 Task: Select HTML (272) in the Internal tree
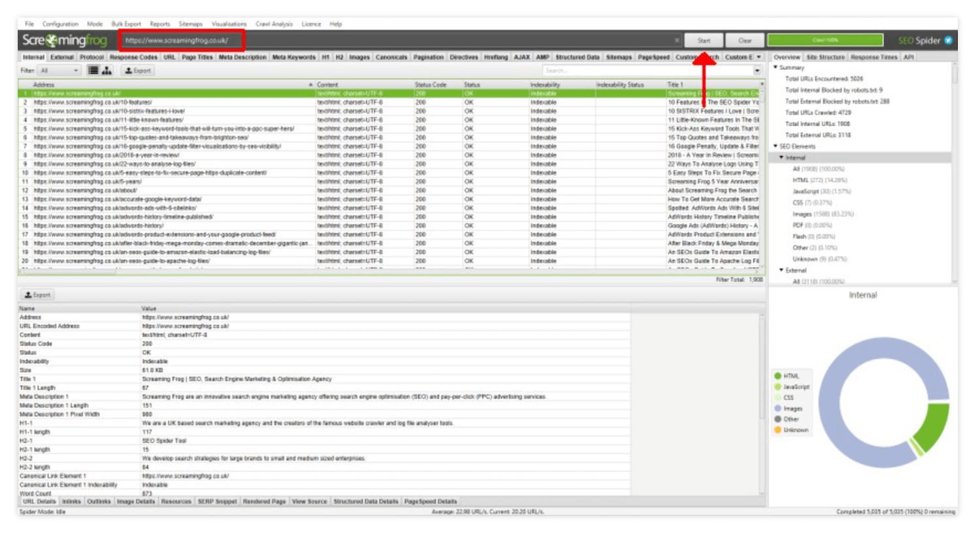pyautogui.click(x=819, y=180)
